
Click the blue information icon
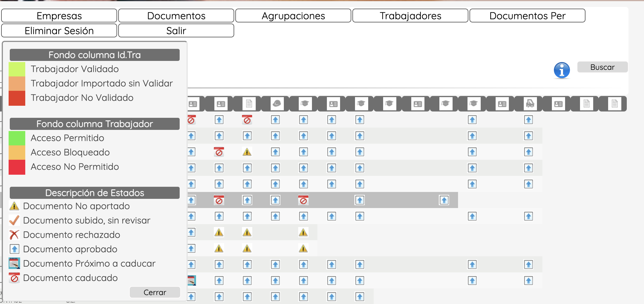click(x=562, y=70)
